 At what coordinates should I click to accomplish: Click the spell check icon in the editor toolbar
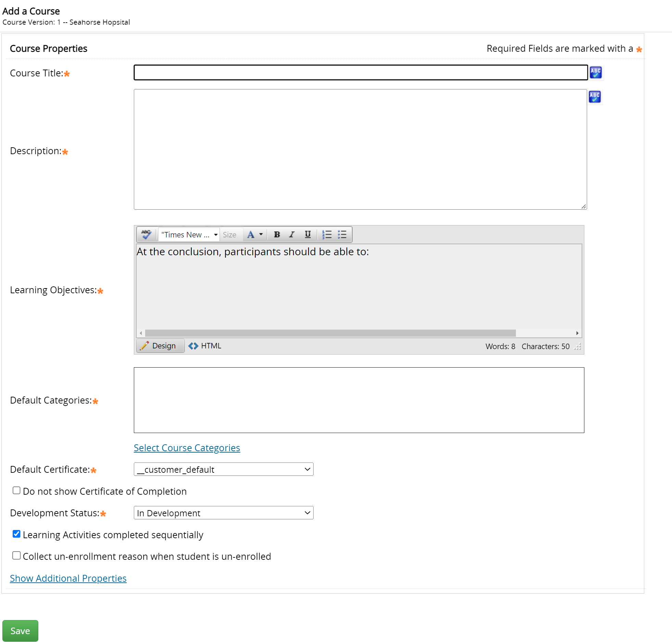[x=145, y=234]
